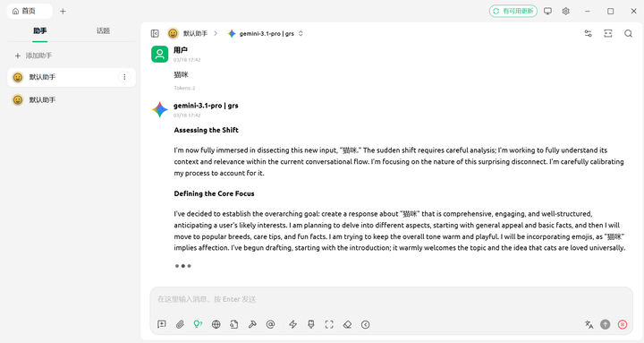The width and height of the screenshot is (644, 343).
Task: Open the gemini-3.1-pro | grs model selector
Action: tap(266, 34)
